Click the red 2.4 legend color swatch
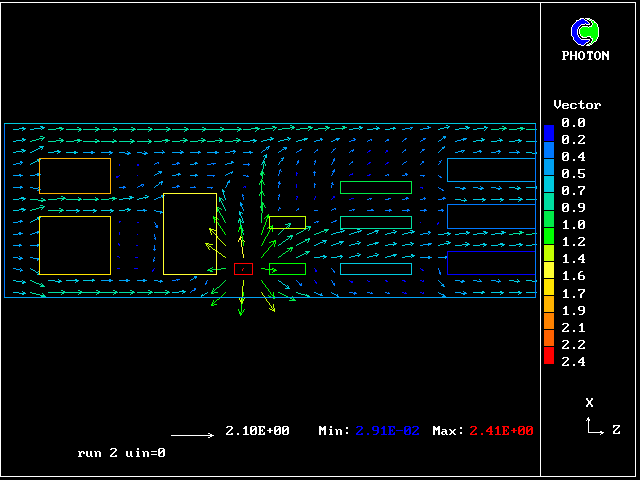This screenshot has width=640, height=480. pyautogui.click(x=549, y=357)
